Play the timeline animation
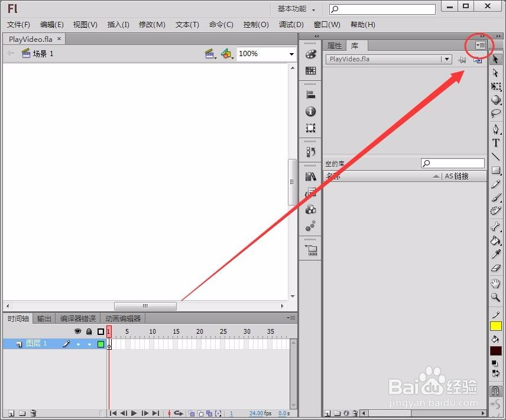The width and height of the screenshot is (506, 420). tap(134, 414)
